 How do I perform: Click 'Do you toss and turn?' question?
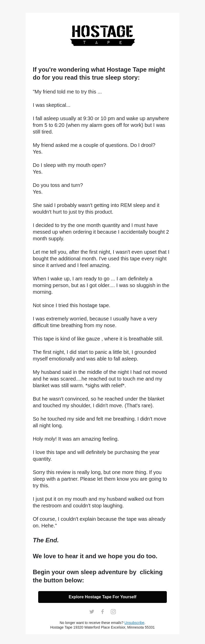pyautogui.click(x=58, y=185)
